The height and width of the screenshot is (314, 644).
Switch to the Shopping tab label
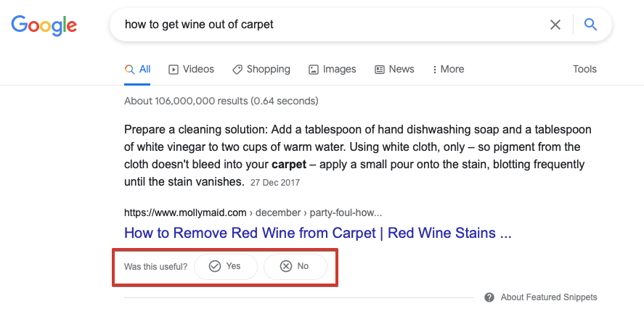point(268,70)
